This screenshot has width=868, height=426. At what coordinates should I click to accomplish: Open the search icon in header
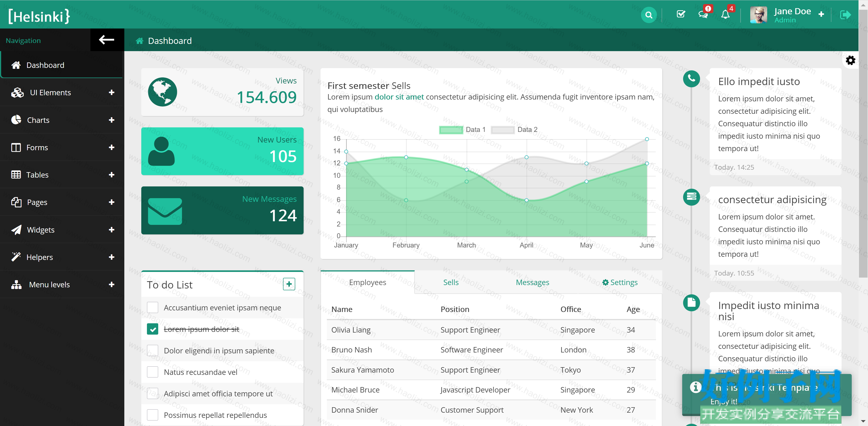(649, 15)
